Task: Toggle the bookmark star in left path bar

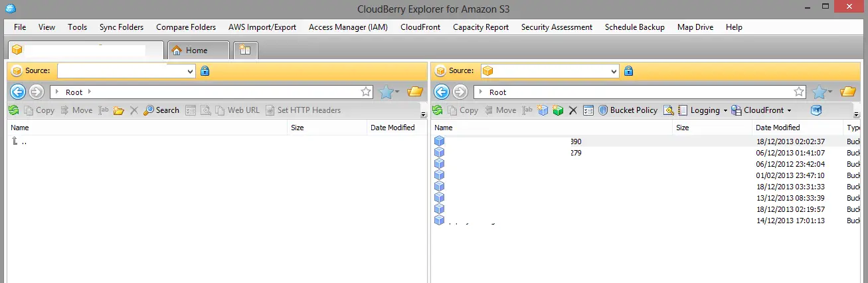Action: click(366, 92)
